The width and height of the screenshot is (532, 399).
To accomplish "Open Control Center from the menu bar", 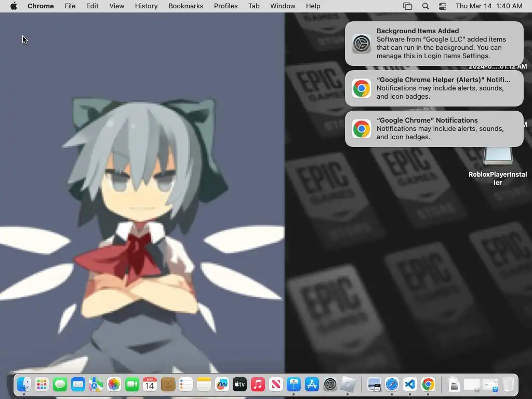I will pos(443,6).
